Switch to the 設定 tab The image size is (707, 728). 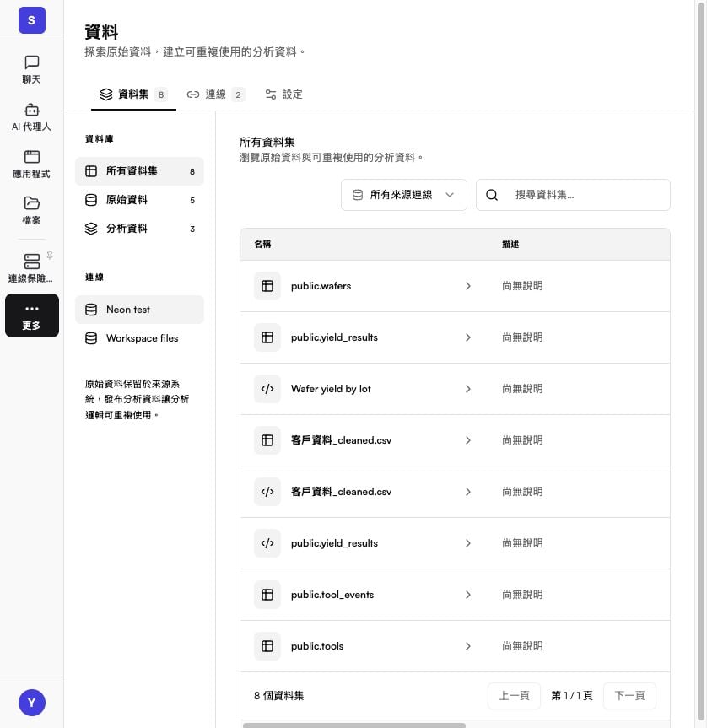coord(283,94)
